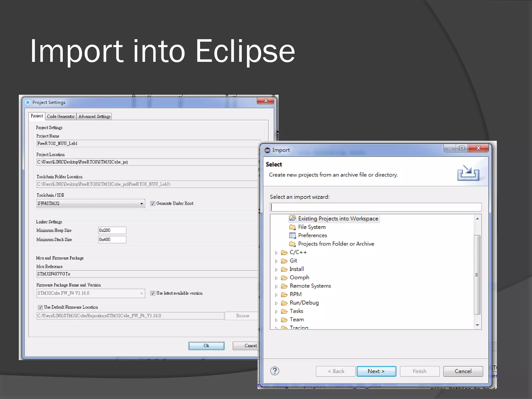Click the Git folder icon
This screenshot has width=532, height=399.
pyautogui.click(x=284, y=261)
